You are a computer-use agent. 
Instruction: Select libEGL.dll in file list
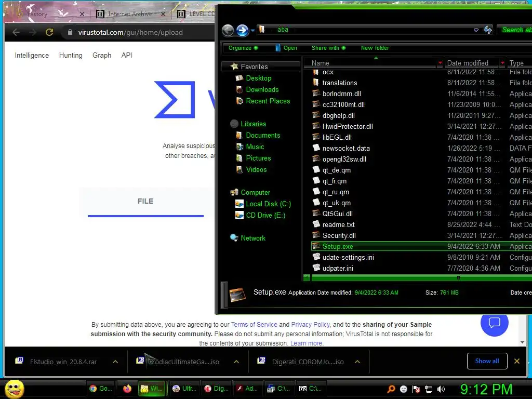[x=337, y=137]
